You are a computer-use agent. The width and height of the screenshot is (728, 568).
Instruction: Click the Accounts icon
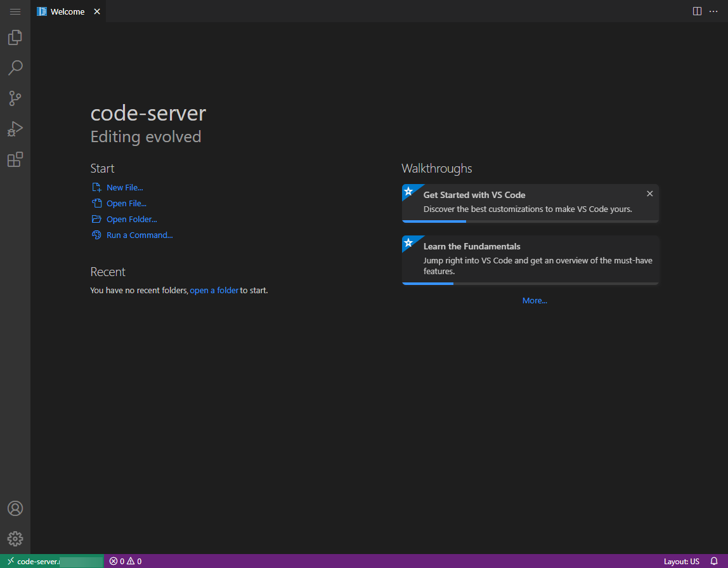15,508
